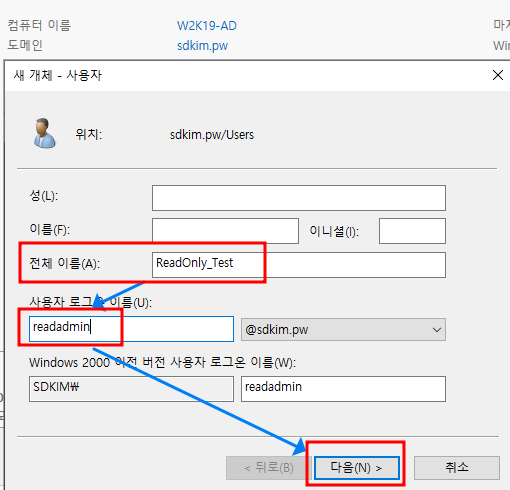Click the Next (다음) button
The width and height of the screenshot is (510, 490).
pyautogui.click(x=357, y=468)
